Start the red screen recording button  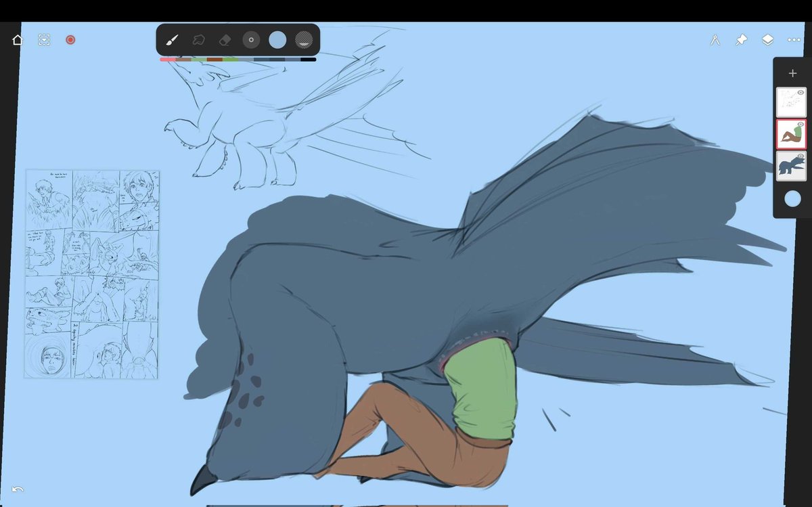[x=70, y=40]
